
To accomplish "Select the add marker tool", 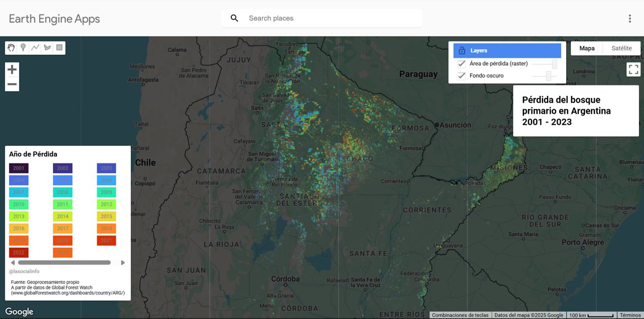I will [23, 48].
